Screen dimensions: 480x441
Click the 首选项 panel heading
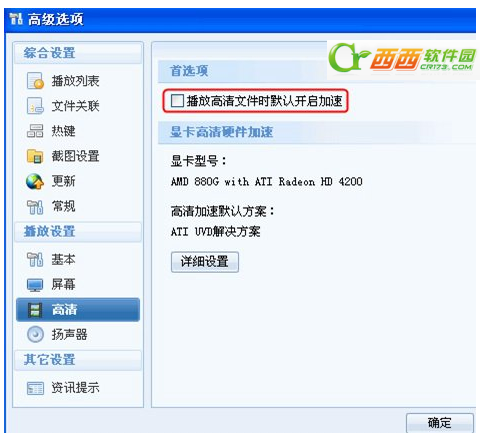(189, 71)
